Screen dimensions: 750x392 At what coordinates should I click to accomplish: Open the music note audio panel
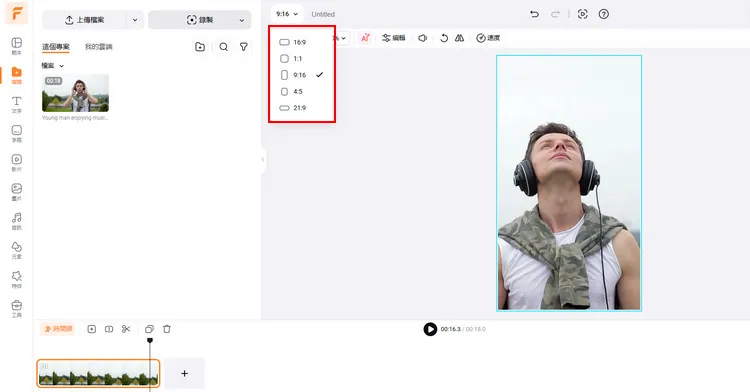click(16, 221)
